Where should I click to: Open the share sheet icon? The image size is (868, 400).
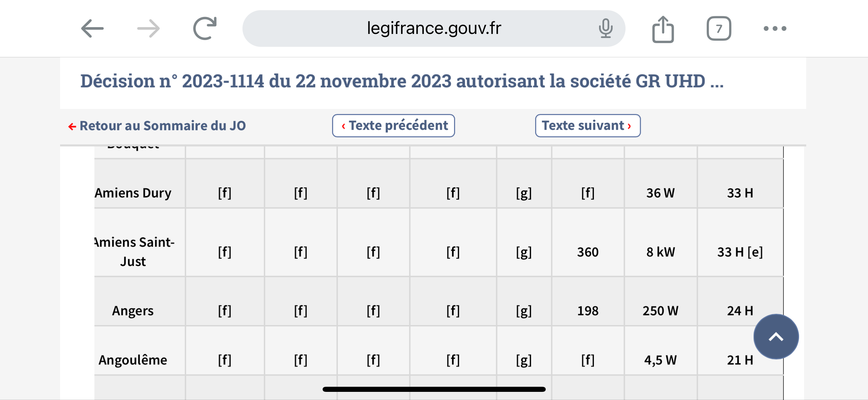tap(663, 29)
